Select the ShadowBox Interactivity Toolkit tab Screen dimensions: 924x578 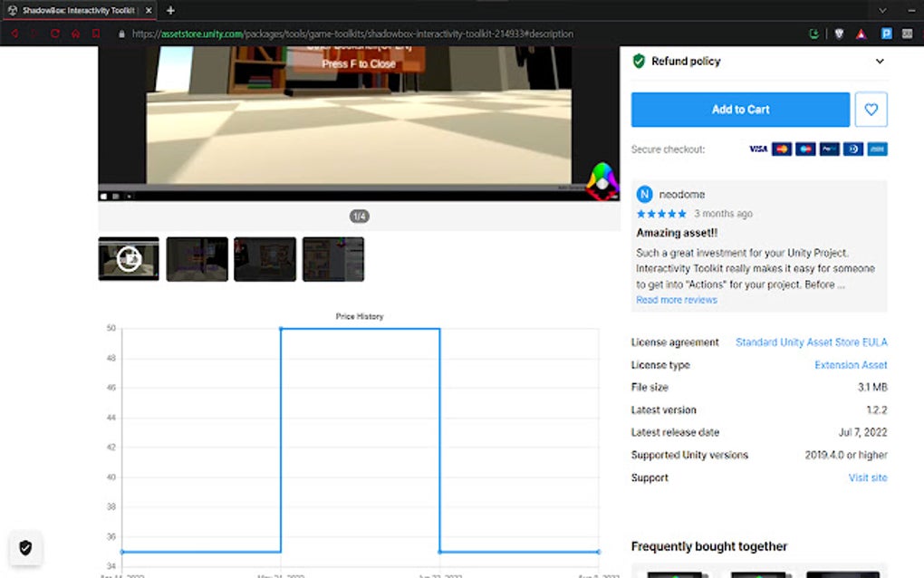click(79, 10)
